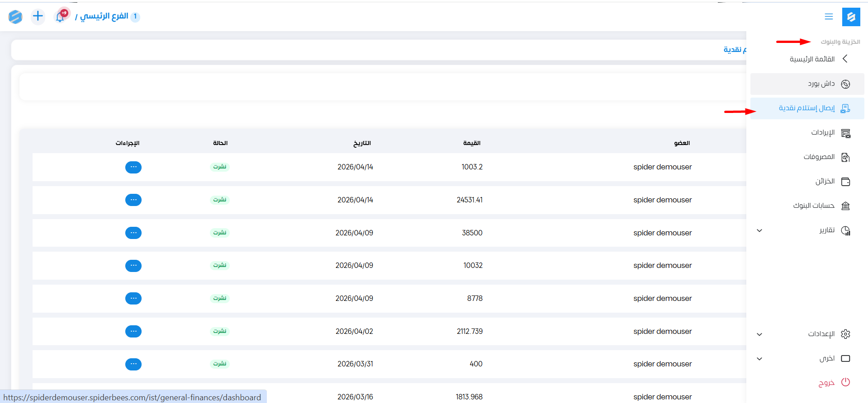Open actions button for the 400 row
The width and height of the screenshot is (868, 403).
pyautogui.click(x=133, y=364)
